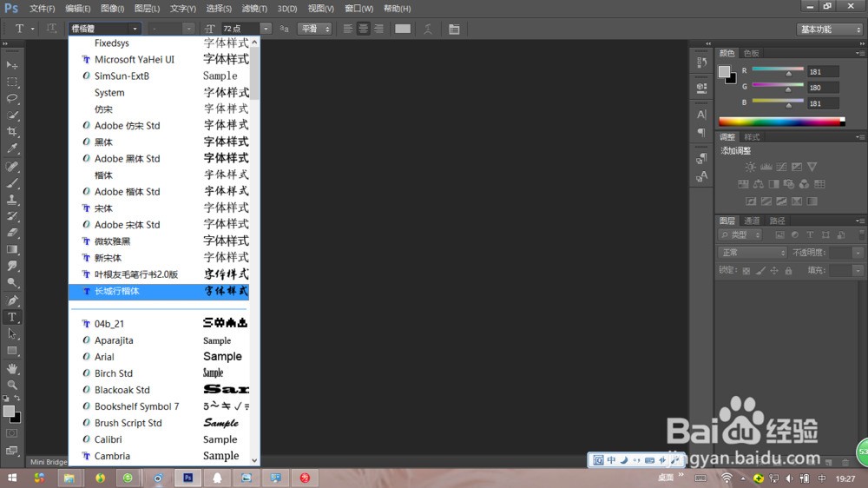Open the 填充 fill dropdown
868x488 pixels.
pyautogui.click(x=858, y=270)
